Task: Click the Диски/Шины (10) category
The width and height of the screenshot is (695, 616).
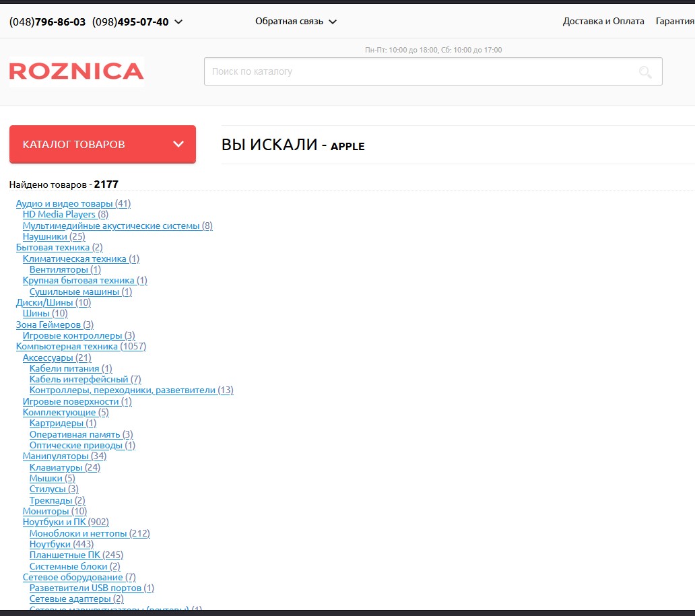Action: click(x=53, y=302)
